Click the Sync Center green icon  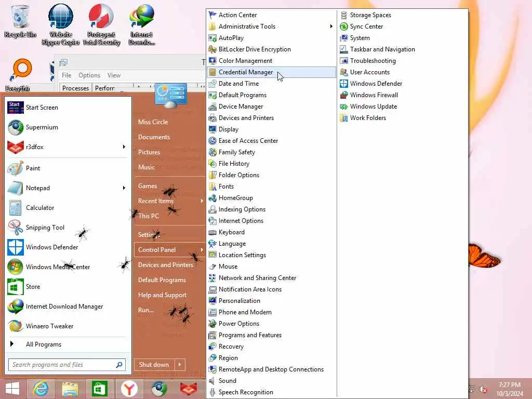tap(344, 26)
